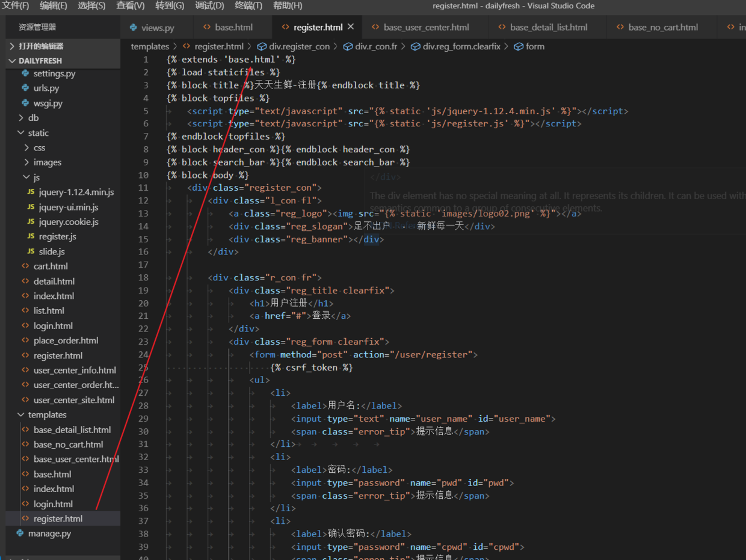Open base.html under templates
Screen dimensions: 746x560
[63, 474]
